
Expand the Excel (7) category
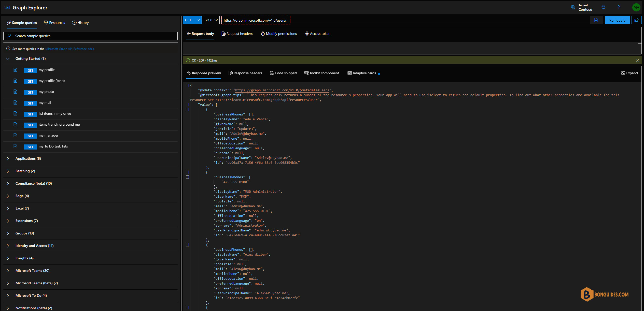click(8, 209)
